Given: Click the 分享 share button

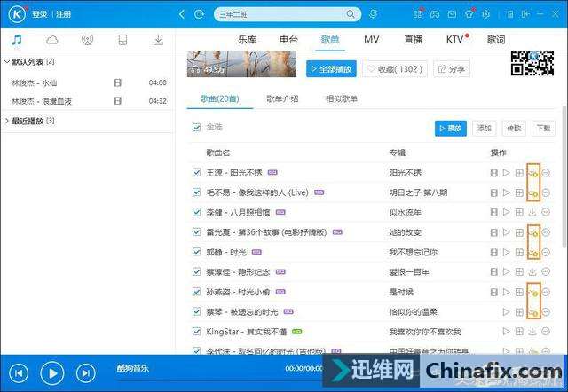Looking at the screenshot, I should (x=452, y=69).
